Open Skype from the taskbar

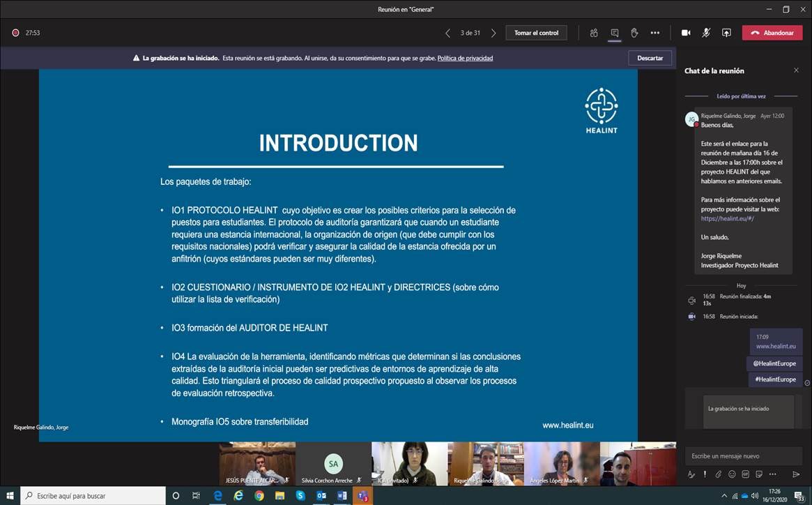300,496
